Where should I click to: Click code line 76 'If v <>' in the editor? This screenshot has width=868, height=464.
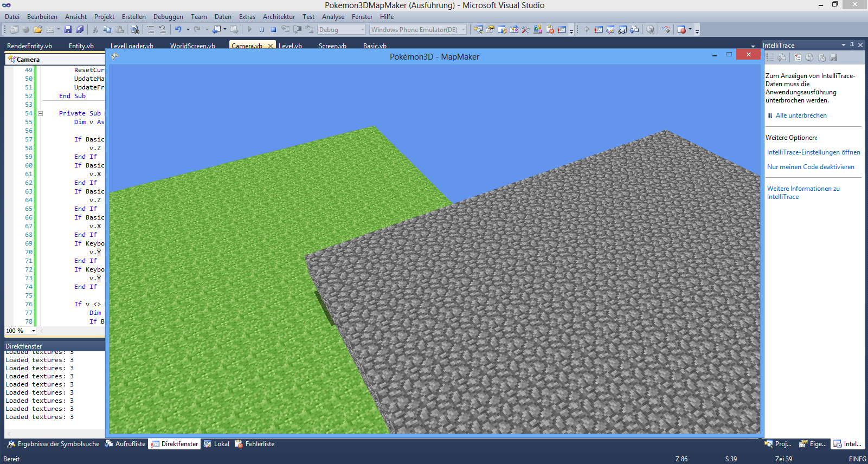tap(87, 304)
